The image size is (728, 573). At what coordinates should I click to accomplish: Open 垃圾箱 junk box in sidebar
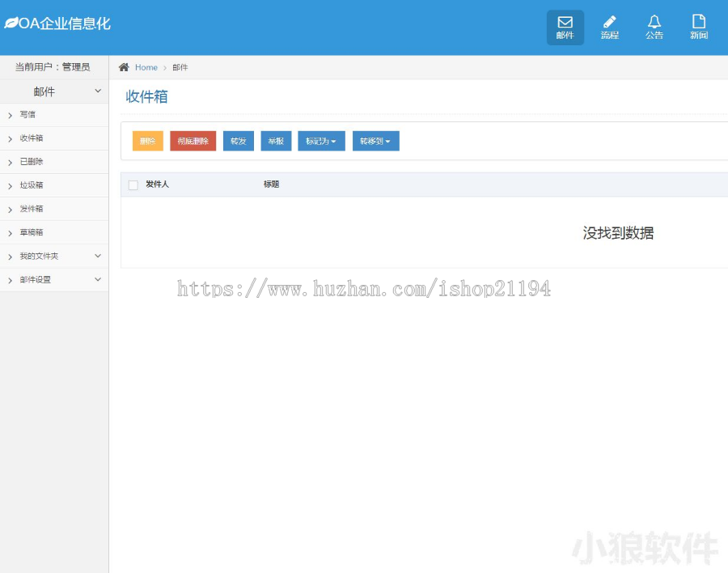point(54,185)
